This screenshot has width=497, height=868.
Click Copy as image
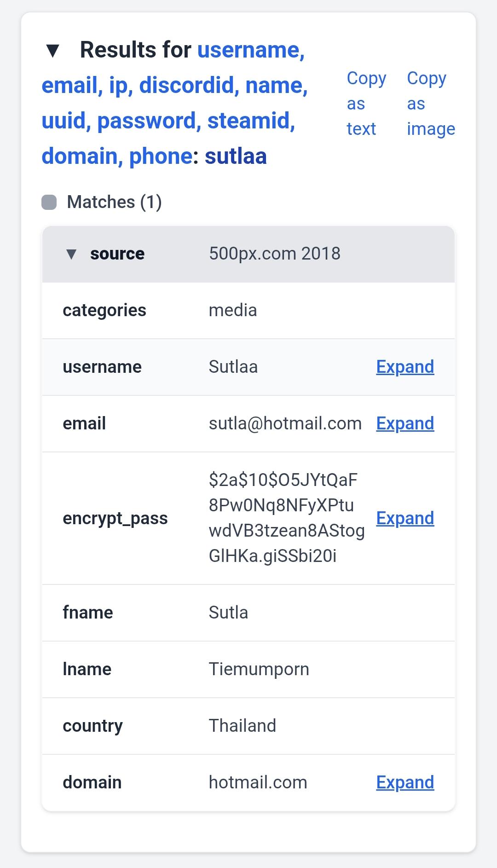click(x=430, y=104)
